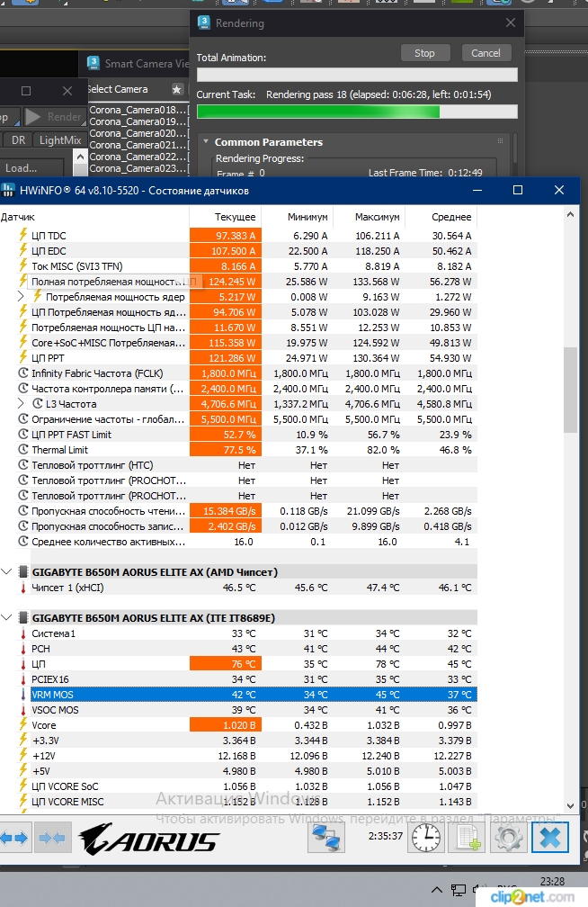Expand the L3 Частота row
This screenshot has height=907, width=588.
[21, 403]
